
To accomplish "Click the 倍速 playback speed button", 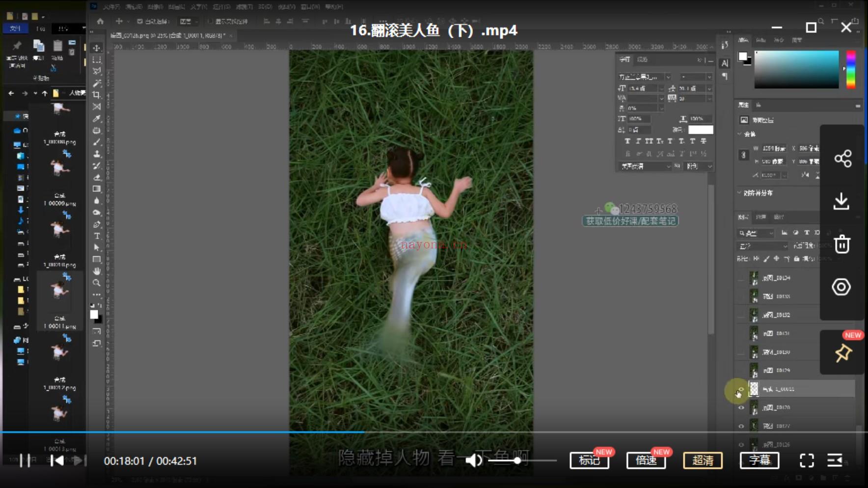I will click(x=646, y=461).
